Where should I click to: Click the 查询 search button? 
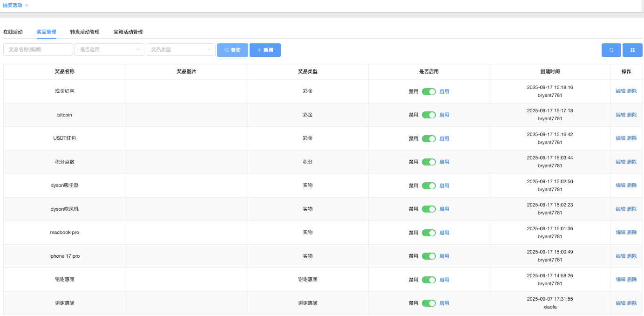click(232, 50)
